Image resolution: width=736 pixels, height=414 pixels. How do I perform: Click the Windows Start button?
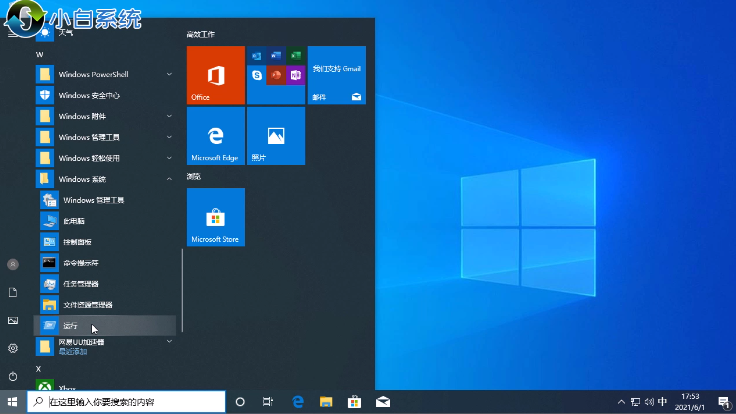point(13,402)
